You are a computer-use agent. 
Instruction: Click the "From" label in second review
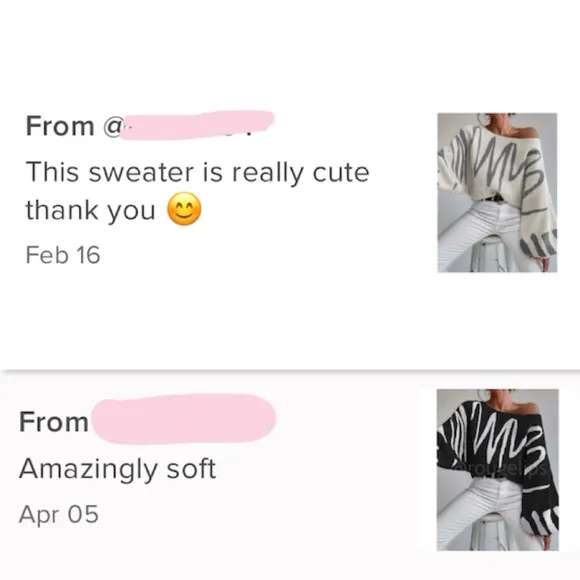(54, 422)
